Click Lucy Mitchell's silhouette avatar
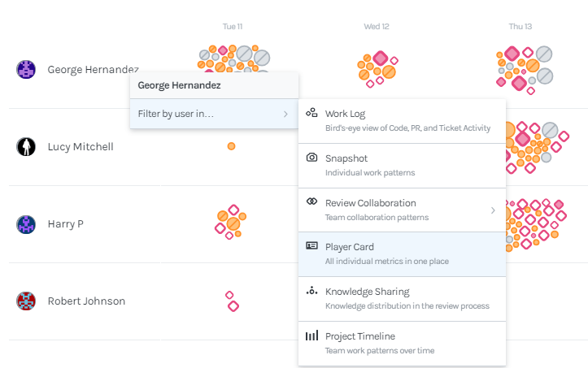This screenshot has width=588, height=368. [x=26, y=146]
